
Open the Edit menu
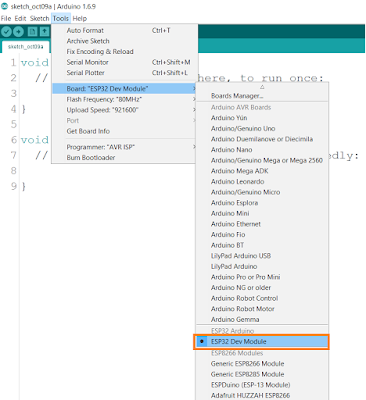[20, 18]
